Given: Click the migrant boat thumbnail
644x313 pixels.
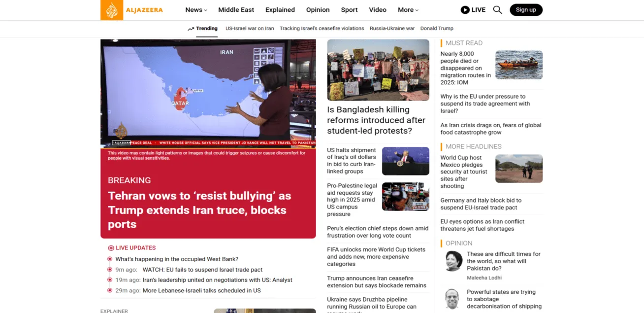Looking at the screenshot, I should coord(519,65).
